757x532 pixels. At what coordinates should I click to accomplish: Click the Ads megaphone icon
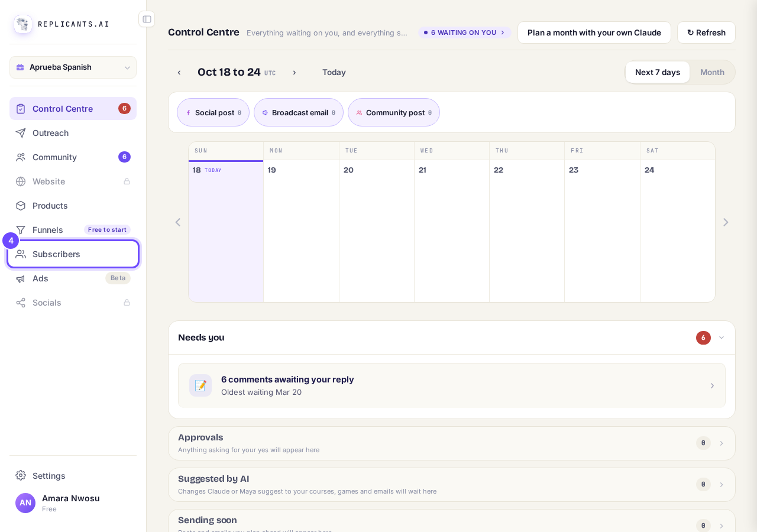(21, 278)
